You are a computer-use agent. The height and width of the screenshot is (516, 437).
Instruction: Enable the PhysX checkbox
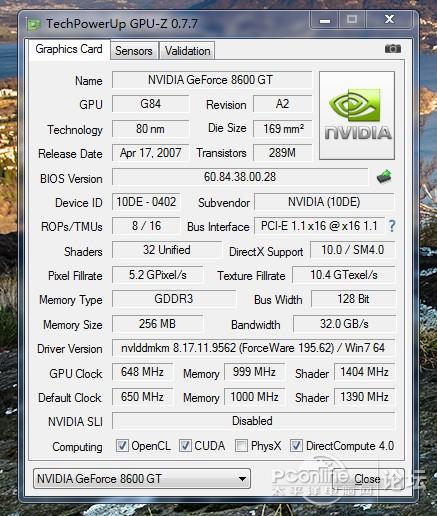click(x=241, y=446)
